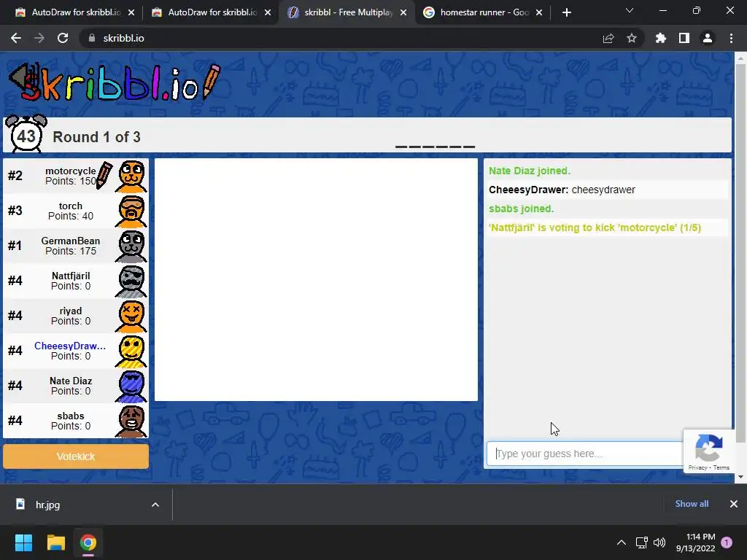Image resolution: width=747 pixels, height=560 pixels.
Task: Click the white drawing canvas
Action: 317,279
